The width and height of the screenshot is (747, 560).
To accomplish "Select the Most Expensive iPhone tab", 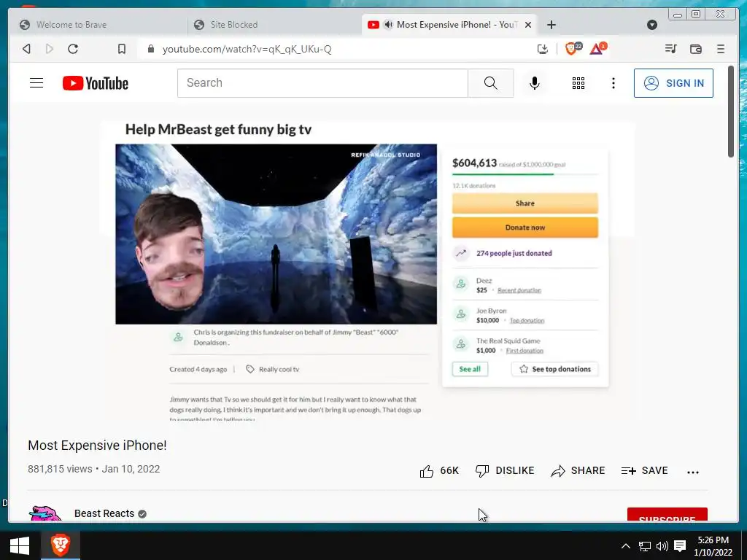I will click(x=448, y=25).
